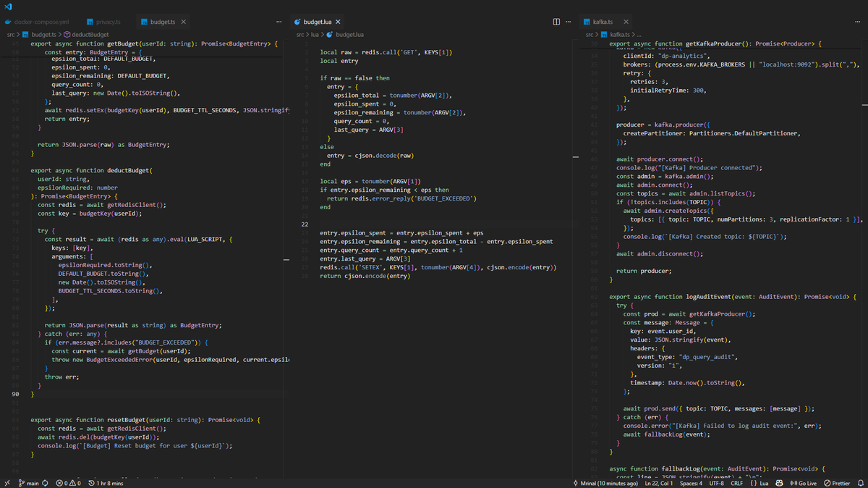Screen dimensions: 868x488
Task: Click Ln 22, Col 1 cursor position
Action: click(x=660, y=483)
